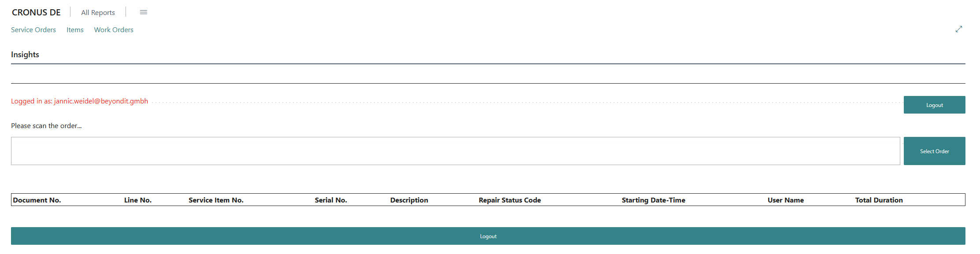Screen dimensions: 980x254
Task: Click the Total Duration column header
Action: pyautogui.click(x=879, y=200)
